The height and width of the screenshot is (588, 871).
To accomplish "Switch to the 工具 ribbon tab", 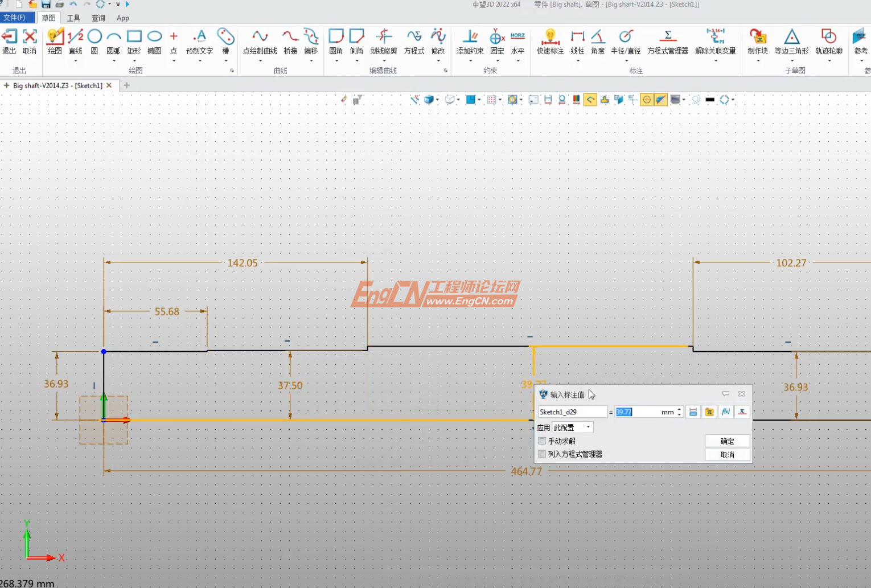I will tap(73, 18).
